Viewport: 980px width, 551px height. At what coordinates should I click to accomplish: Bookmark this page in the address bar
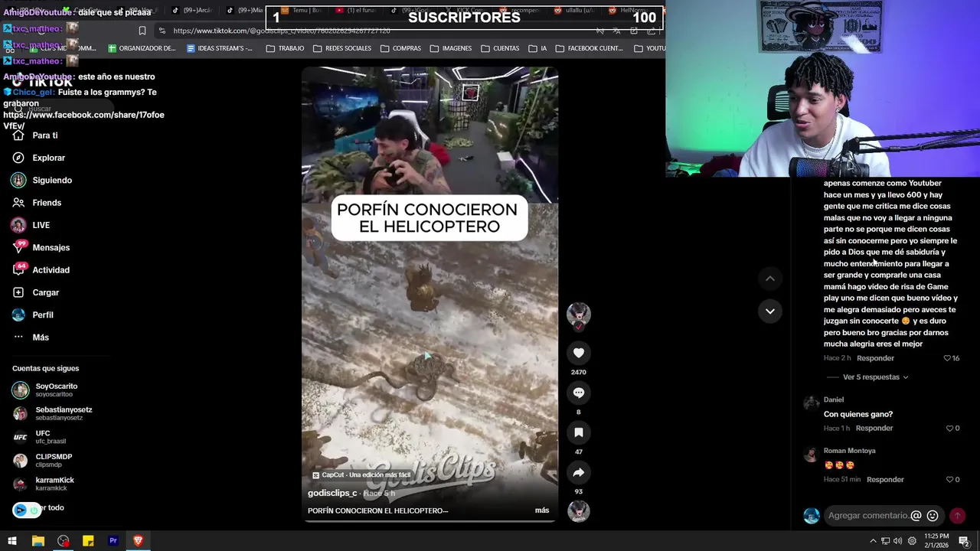pos(142,31)
